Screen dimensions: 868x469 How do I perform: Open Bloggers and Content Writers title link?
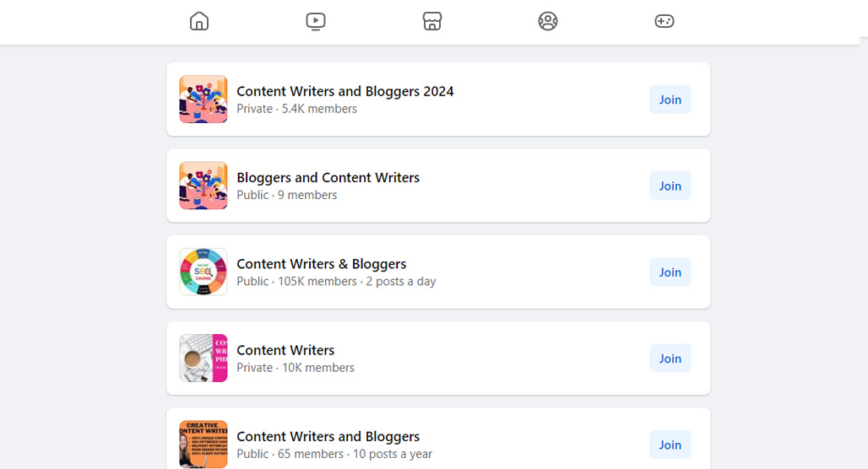click(328, 177)
